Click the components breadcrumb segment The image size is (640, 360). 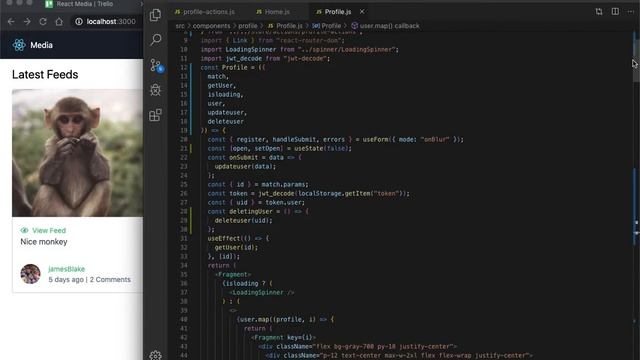pyautogui.click(x=211, y=26)
